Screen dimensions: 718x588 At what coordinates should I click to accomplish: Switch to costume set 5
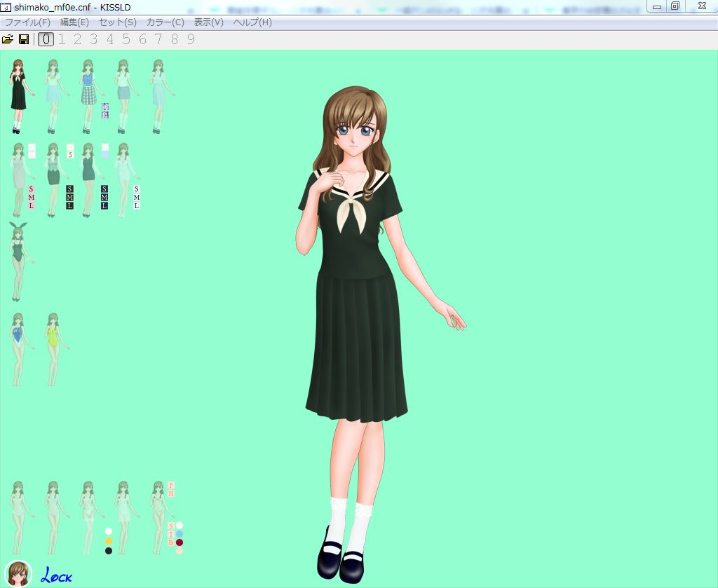pos(126,39)
